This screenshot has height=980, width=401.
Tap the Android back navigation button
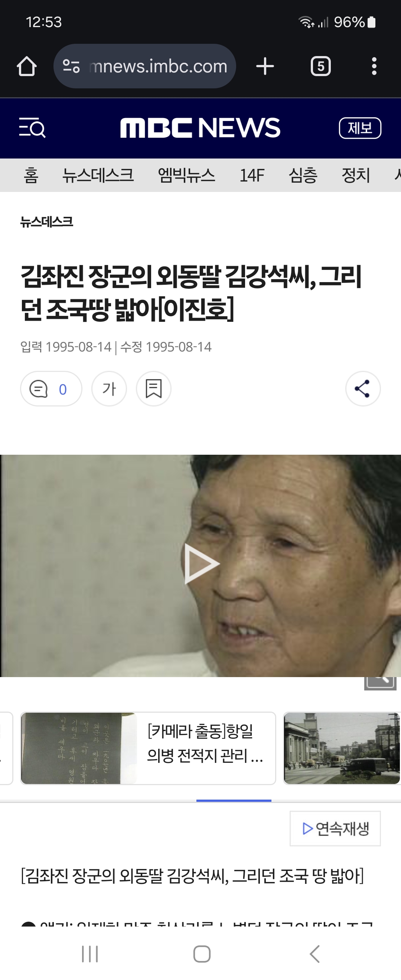coord(314,954)
